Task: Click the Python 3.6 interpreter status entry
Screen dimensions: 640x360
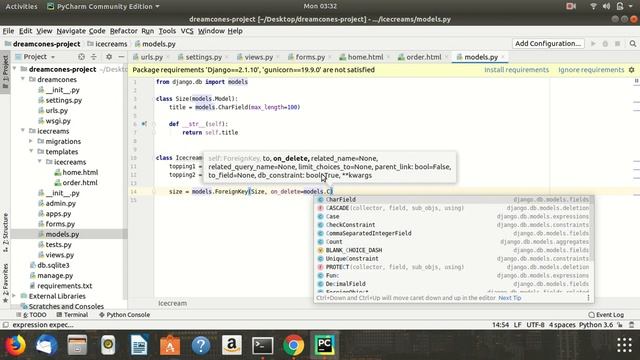Action: click(596, 325)
